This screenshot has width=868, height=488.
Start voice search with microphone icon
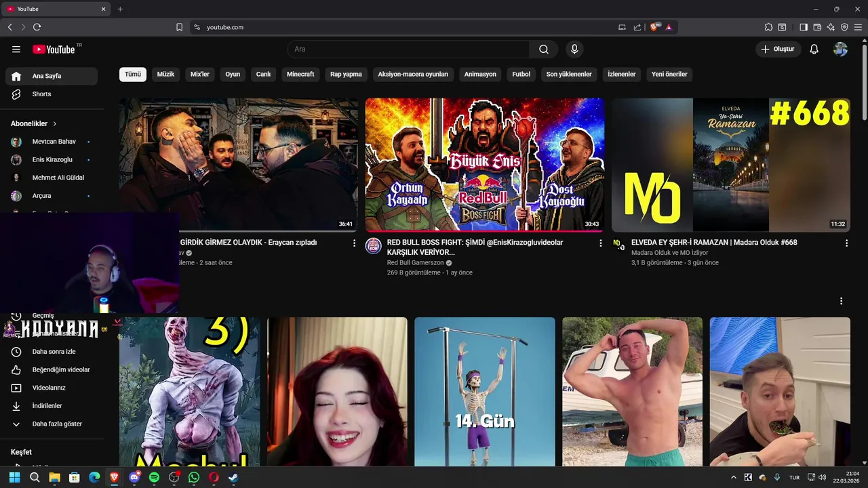(574, 49)
